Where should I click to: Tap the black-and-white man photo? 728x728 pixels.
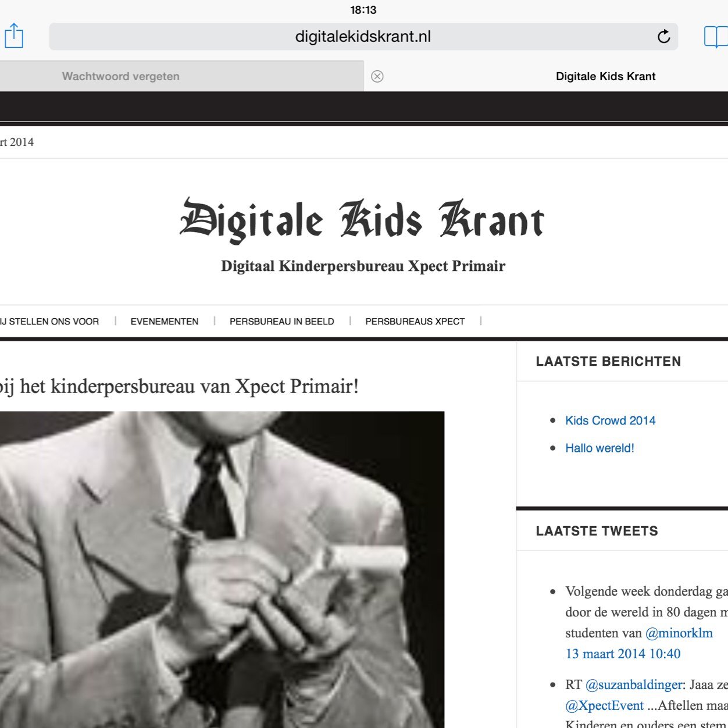point(222,570)
